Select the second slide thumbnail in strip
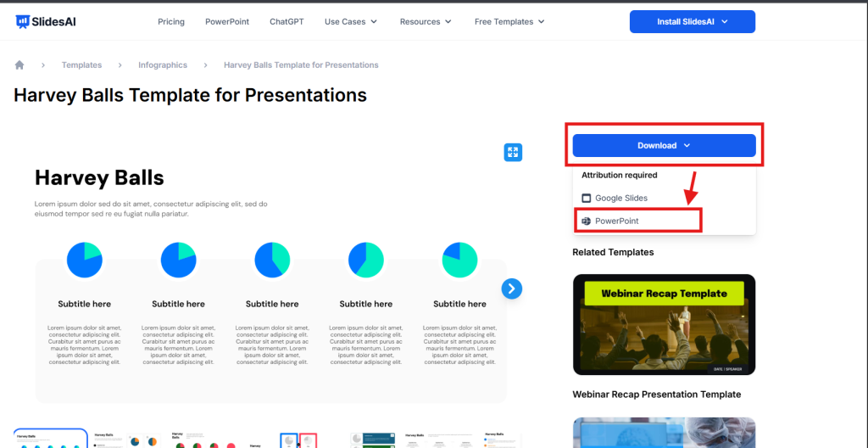The width and height of the screenshot is (868, 448). coord(127,440)
